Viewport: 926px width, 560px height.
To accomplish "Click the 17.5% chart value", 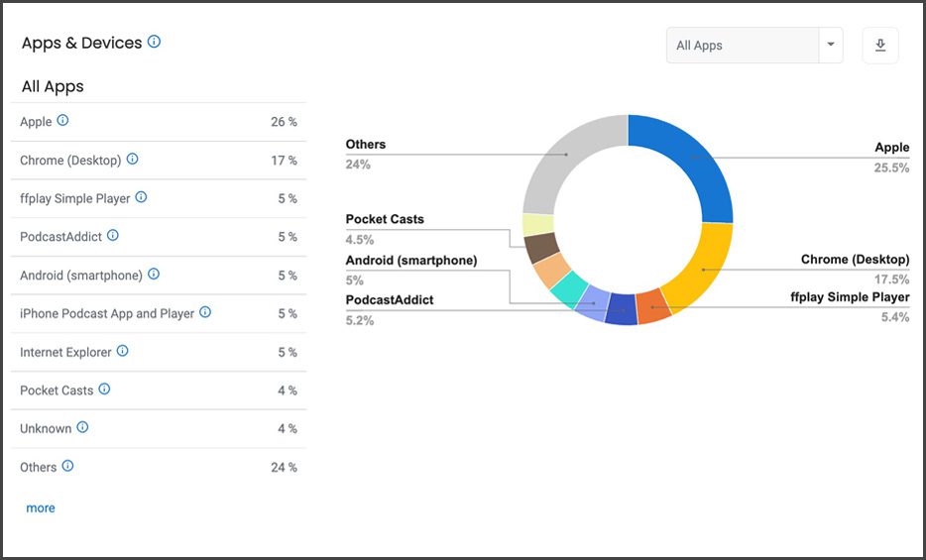I will click(891, 279).
